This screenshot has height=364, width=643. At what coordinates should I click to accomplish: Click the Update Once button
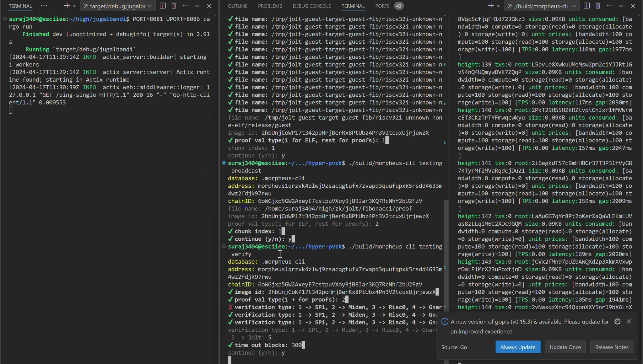tap(565, 347)
